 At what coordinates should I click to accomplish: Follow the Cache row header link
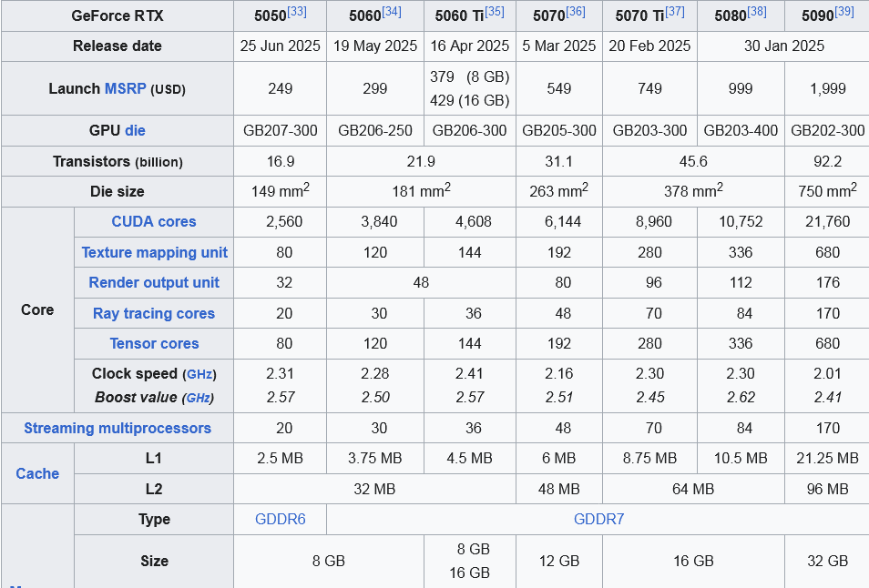tap(37, 473)
